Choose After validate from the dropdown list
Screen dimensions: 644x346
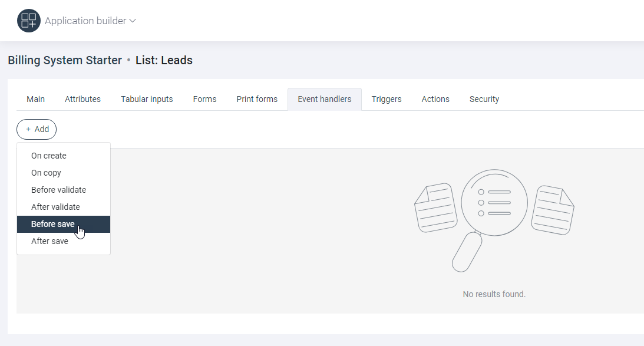click(x=55, y=207)
